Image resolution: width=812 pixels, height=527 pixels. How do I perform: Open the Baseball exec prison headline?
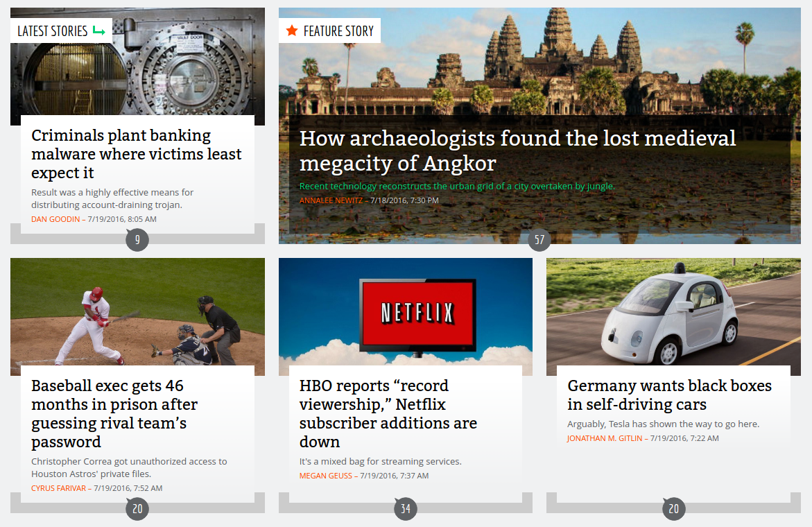(114, 414)
